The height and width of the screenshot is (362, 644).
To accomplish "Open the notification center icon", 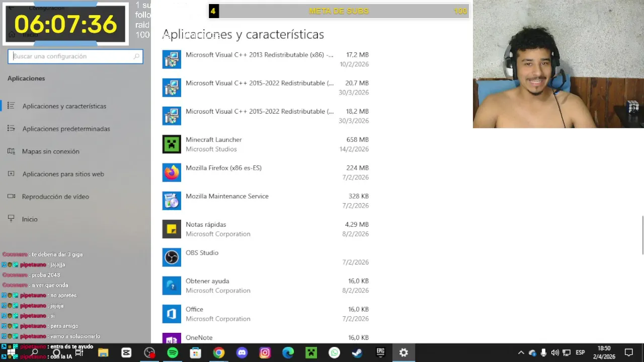I will (x=629, y=353).
